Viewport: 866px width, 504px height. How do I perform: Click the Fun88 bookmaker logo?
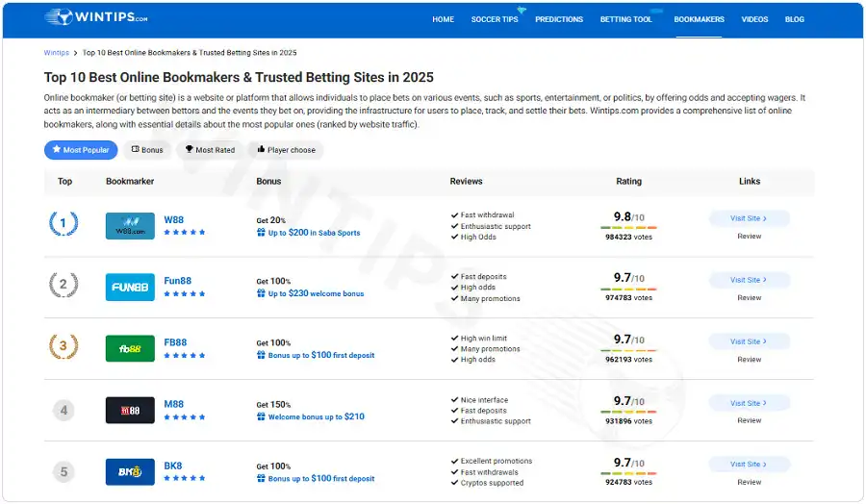tap(130, 287)
